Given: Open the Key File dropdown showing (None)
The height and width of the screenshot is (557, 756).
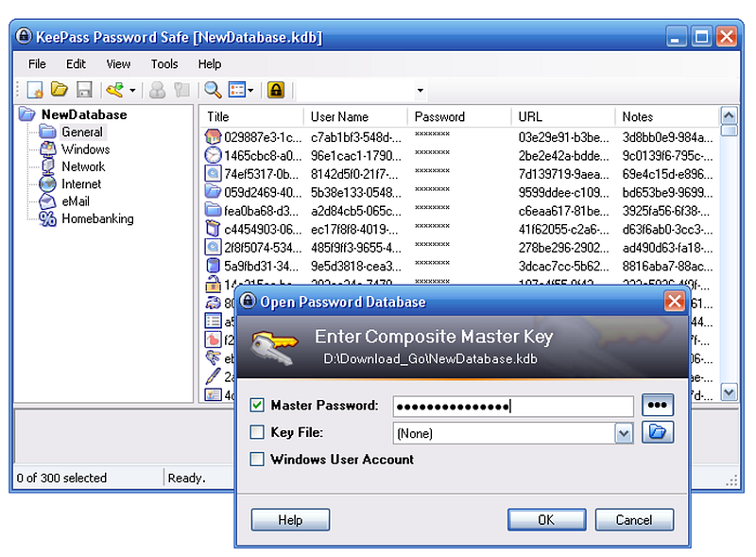Looking at the screenshot, I should (624, 433).
